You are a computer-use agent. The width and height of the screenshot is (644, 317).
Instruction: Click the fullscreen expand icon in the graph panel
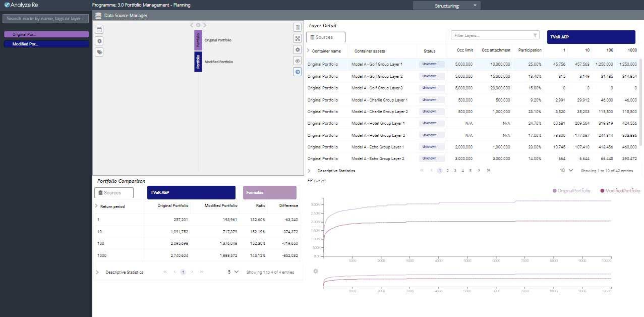pyautogui.click(x=298, y=38)
